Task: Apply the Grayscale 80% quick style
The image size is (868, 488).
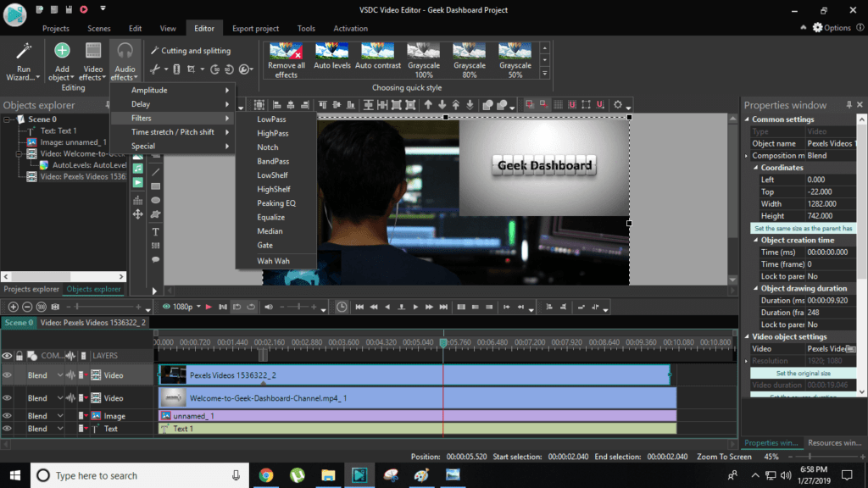Action: 470,61
